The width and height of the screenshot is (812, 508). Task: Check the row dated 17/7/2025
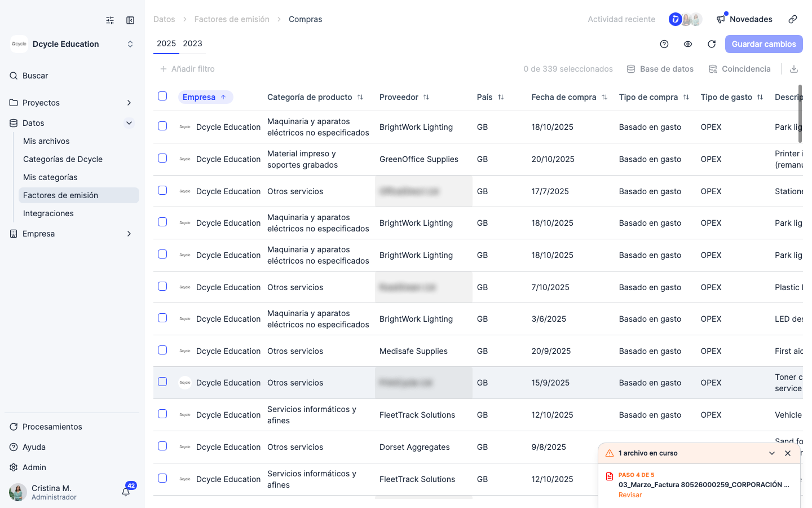[162, 190]
